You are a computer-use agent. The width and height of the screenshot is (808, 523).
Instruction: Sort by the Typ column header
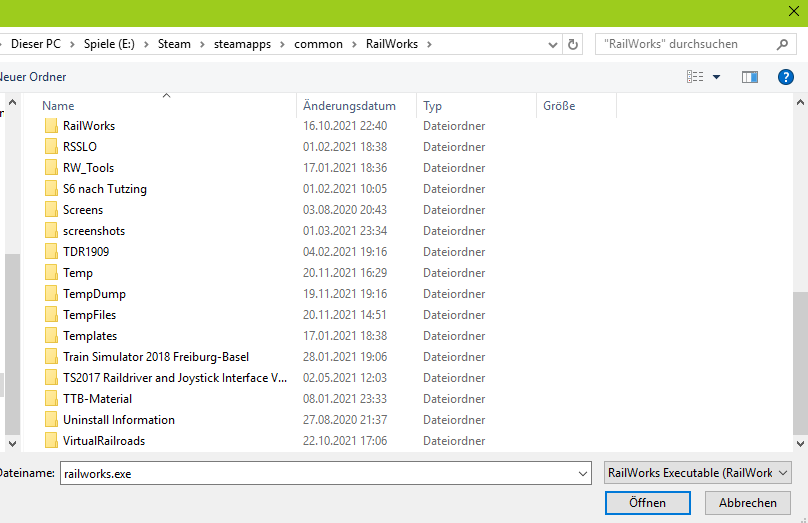point(432,106)
